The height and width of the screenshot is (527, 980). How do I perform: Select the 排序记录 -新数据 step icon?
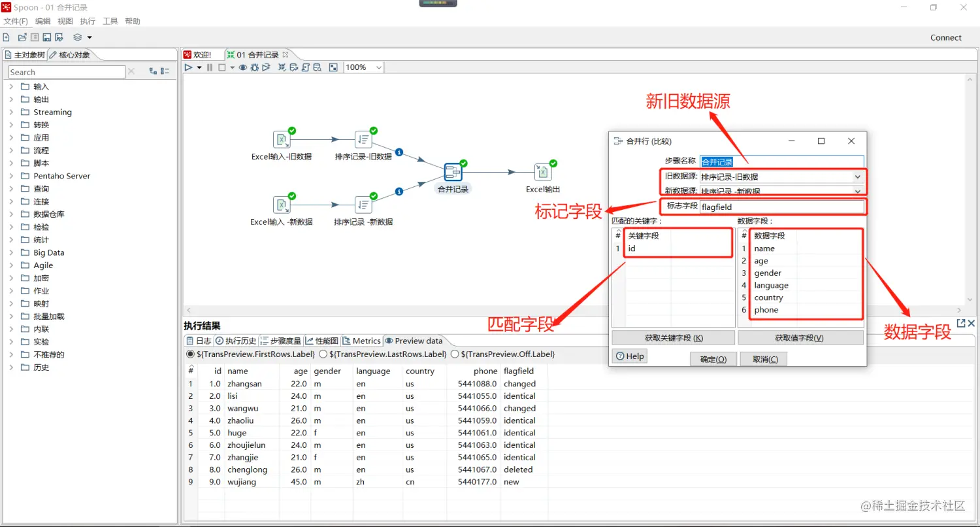click(x=363, y=205)
